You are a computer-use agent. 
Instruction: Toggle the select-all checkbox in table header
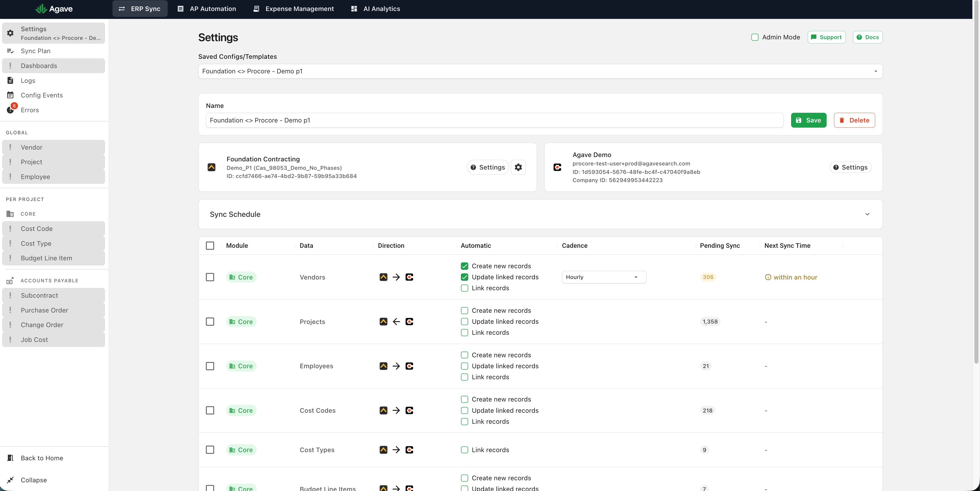(x=210, y=245)
